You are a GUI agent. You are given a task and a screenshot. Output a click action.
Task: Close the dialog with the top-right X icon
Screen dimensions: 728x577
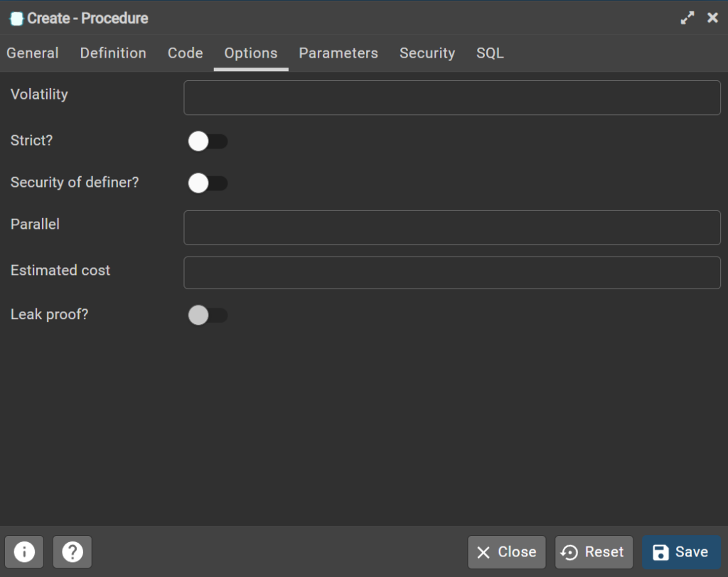(x=712, y=18)
